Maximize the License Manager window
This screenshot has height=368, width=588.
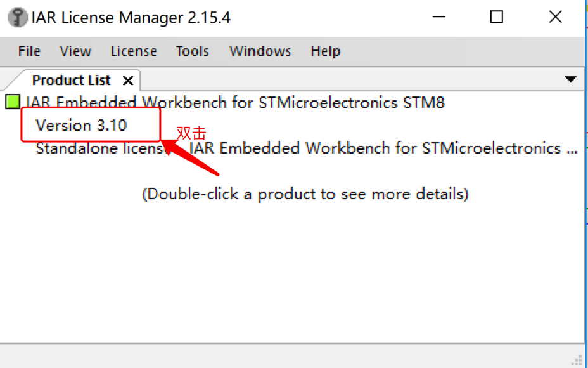point(497,17)
